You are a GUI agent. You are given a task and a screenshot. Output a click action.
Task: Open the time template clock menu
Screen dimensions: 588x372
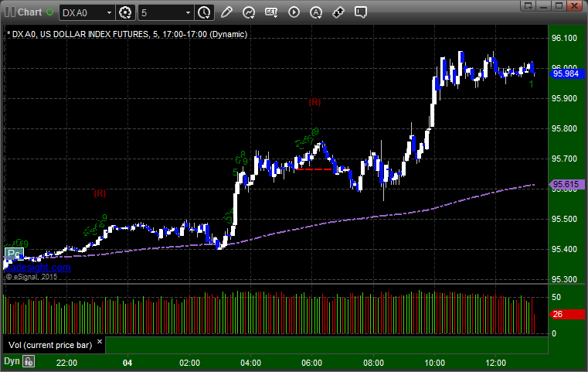pyautogui.click(x=205, y=12)
